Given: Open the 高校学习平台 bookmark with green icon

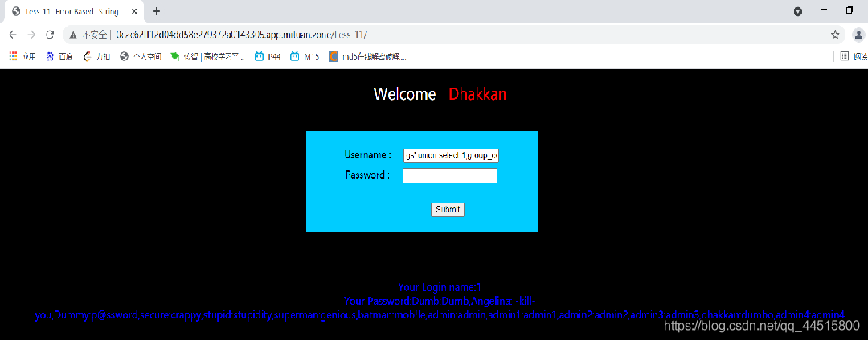Looking at the screenshot, I should pos(208,56).
